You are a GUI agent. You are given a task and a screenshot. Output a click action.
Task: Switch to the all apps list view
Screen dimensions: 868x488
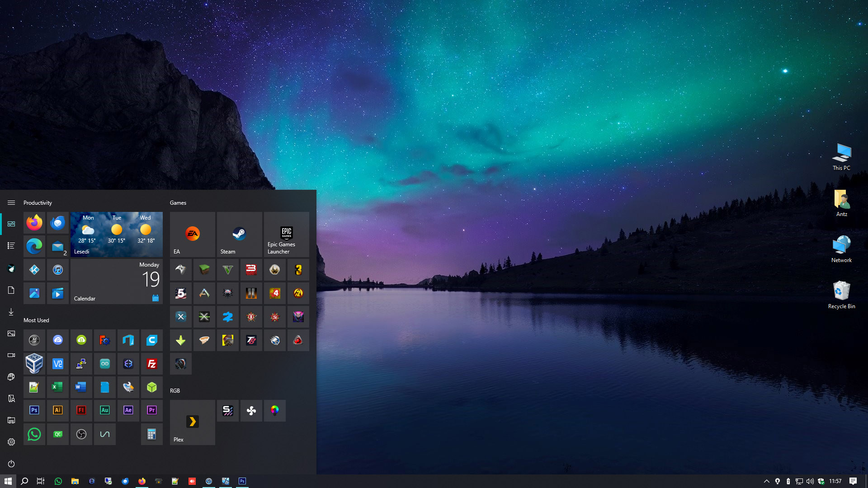point(11,245)
